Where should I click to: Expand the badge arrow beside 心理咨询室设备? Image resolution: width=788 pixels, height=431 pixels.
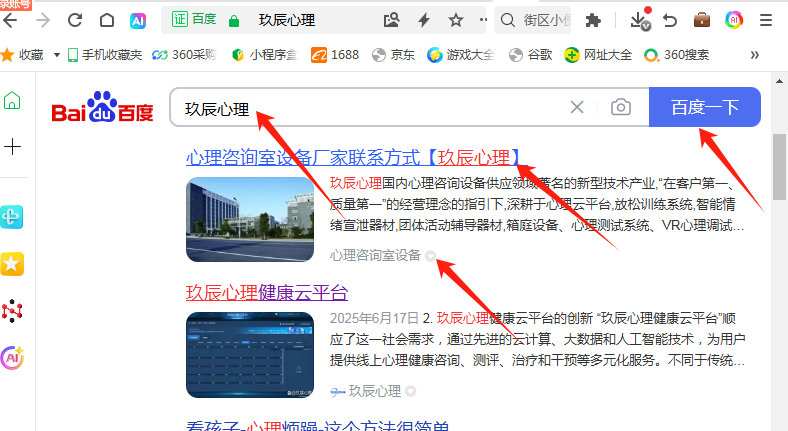point(430,256)
